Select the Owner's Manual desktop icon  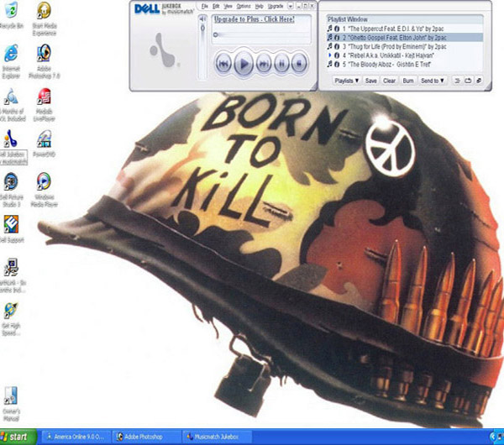point(11,404)
